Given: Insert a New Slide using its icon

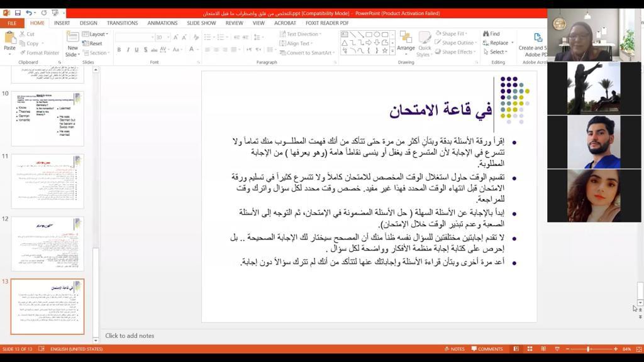Looking at the screenshot, I should tap(73, 38).
